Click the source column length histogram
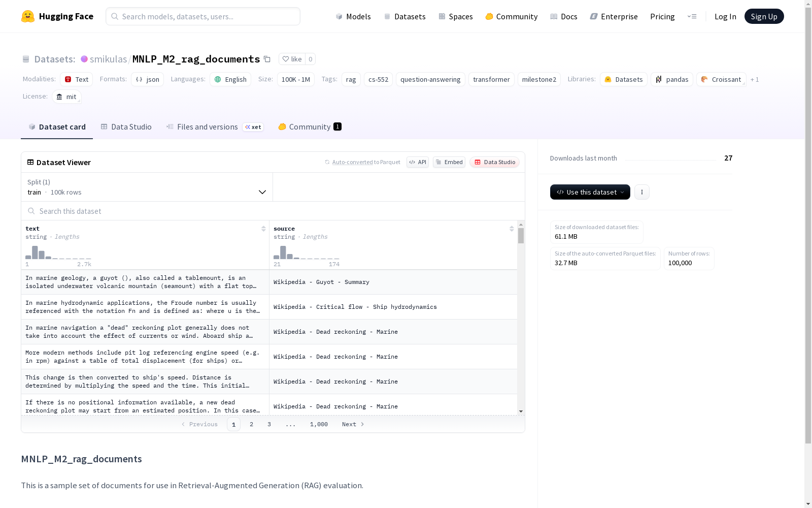The width and height of the screenshot is (812, 508). 307,252
